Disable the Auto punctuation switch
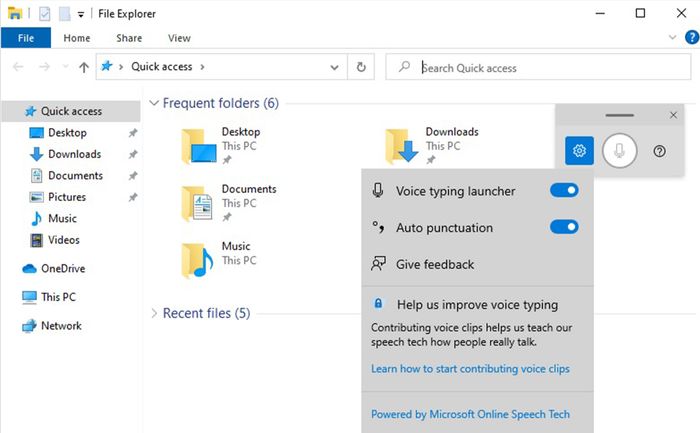 [x=564, y=227]
